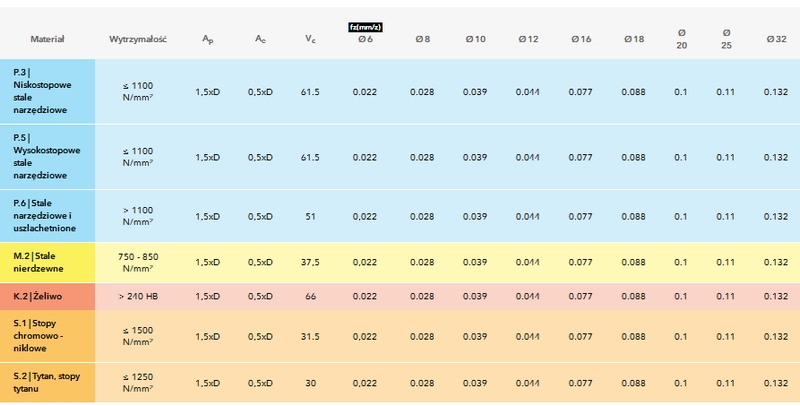The image size is (800, 406).
Task: Click the ≤ 1500 N/mm² strength cell
Action: (137, 336)
